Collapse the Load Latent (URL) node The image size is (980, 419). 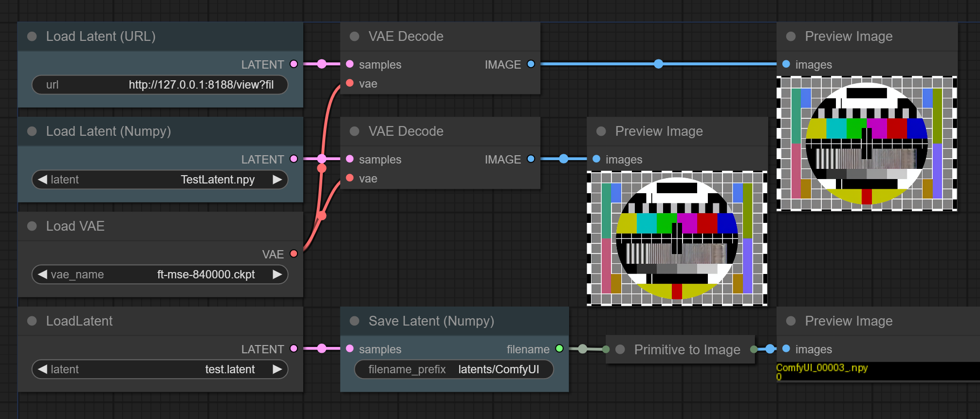[x=32, y=36]
